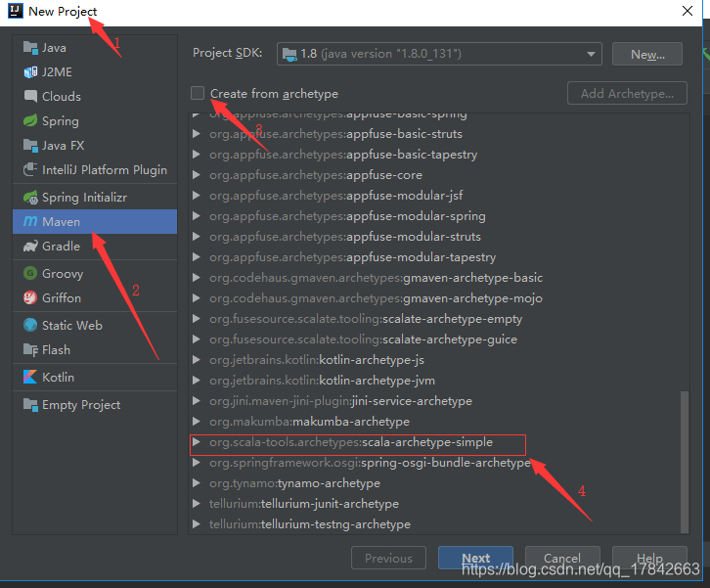Click the Flash folder icon
710x588 pixels.
click(x=30, y=349)
